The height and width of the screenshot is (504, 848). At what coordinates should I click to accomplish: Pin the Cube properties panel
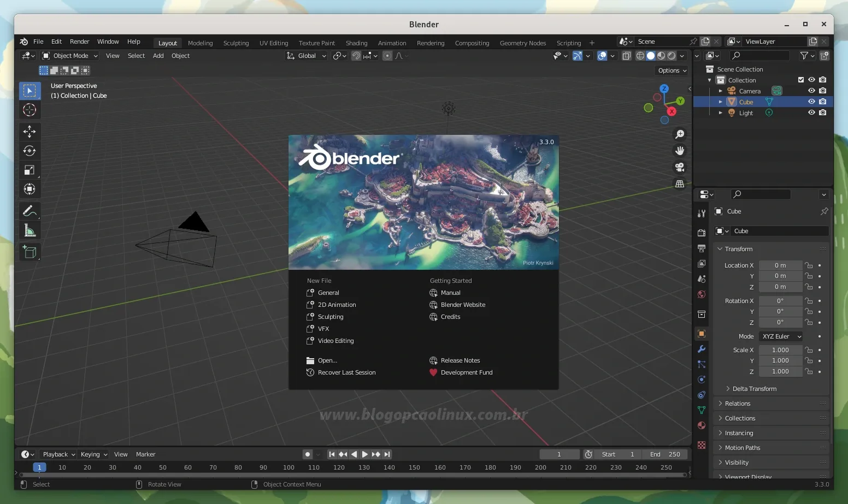[x=824, y=211]
